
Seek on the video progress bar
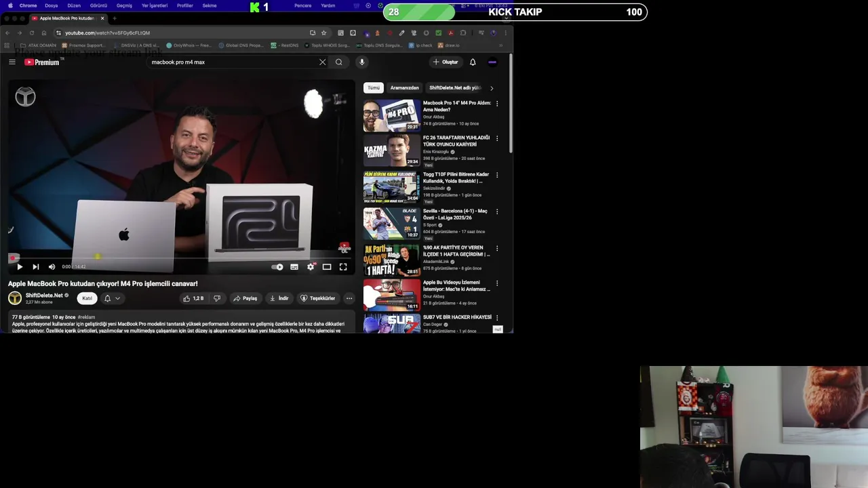(x=182, y=258)
